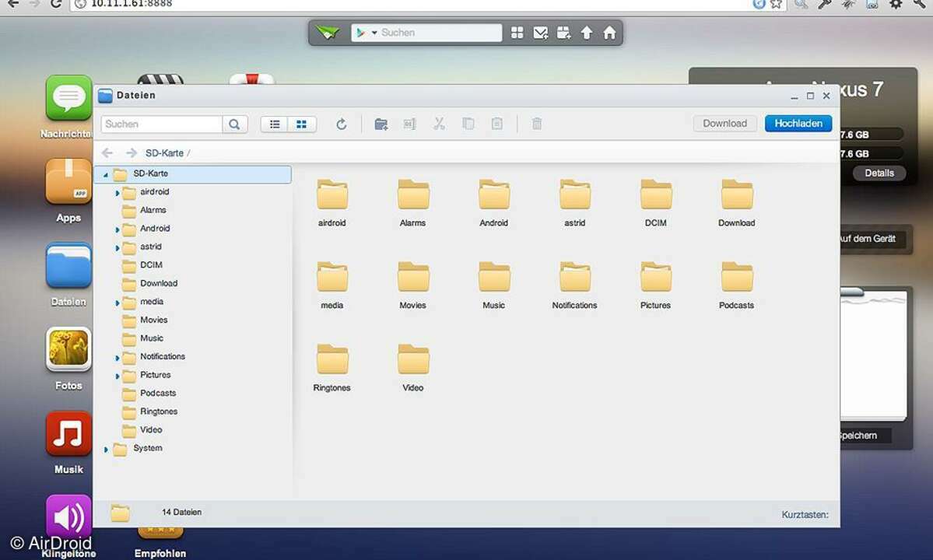Viewport: 933px width, 560px height.
Task: Click the trash delete icon
Action: coord(536,124)
